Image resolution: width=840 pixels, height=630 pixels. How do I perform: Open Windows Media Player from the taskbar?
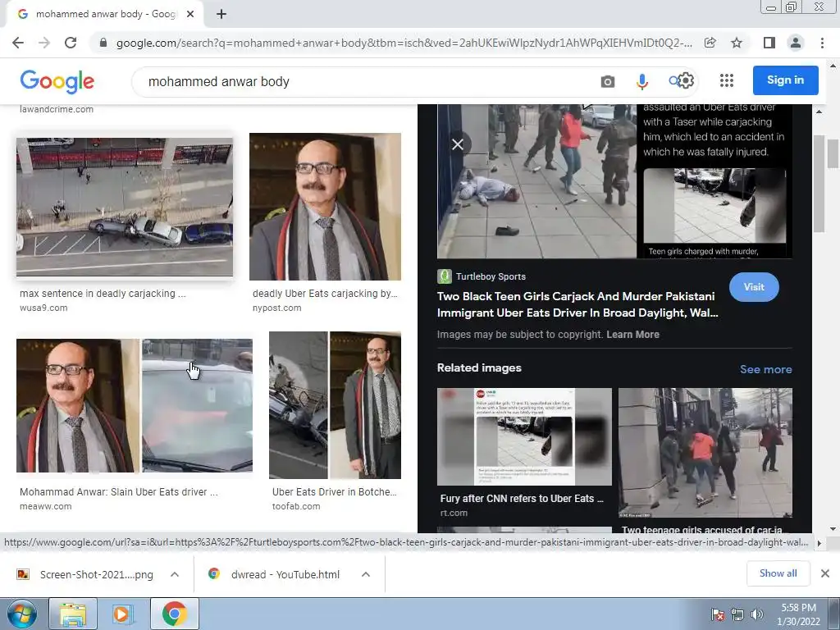click(x=123, y=614)
